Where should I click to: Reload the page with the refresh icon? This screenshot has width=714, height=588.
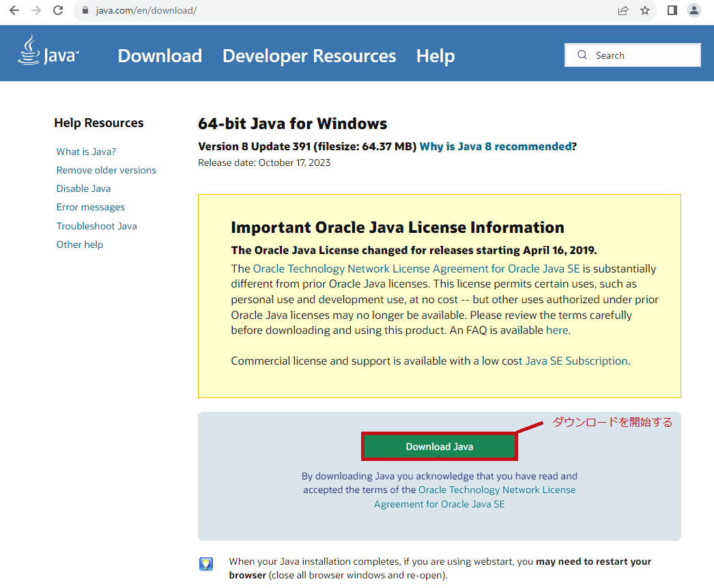[x=58, y=10]
